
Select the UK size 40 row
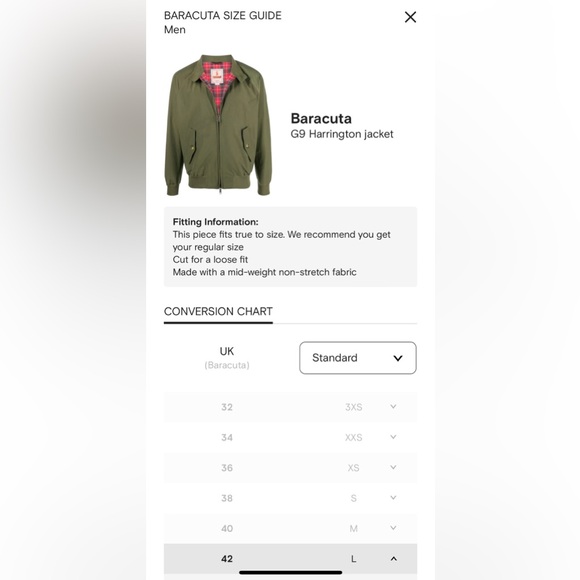290,528
